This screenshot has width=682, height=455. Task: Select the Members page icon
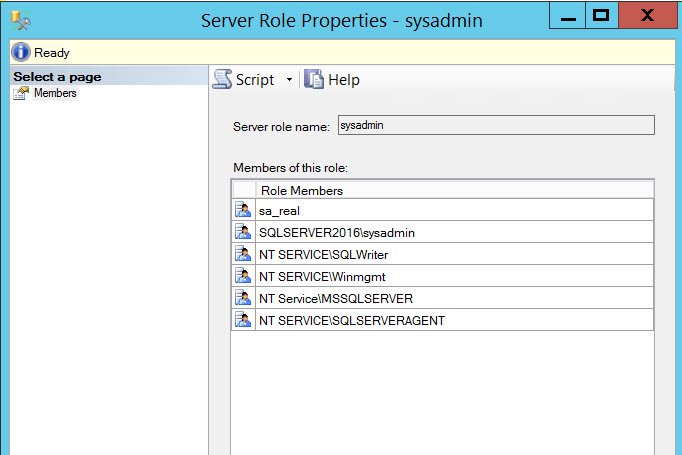coord(21,93)
